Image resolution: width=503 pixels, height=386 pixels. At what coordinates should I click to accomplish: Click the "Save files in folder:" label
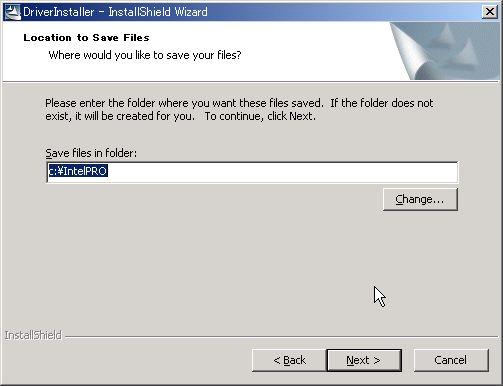[91, 153]
